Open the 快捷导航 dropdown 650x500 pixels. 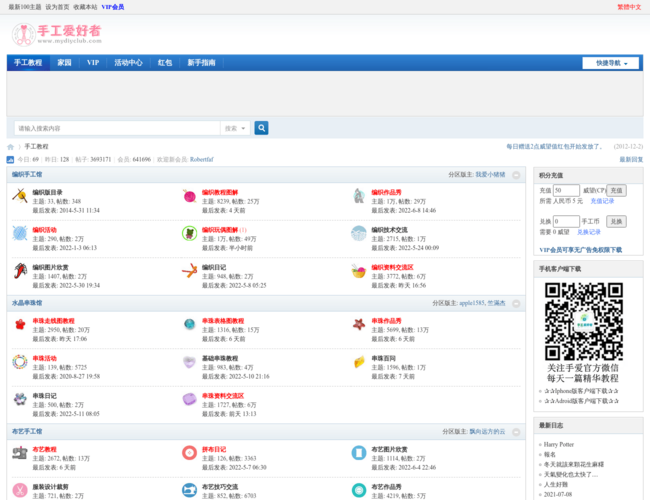point(610,63)
